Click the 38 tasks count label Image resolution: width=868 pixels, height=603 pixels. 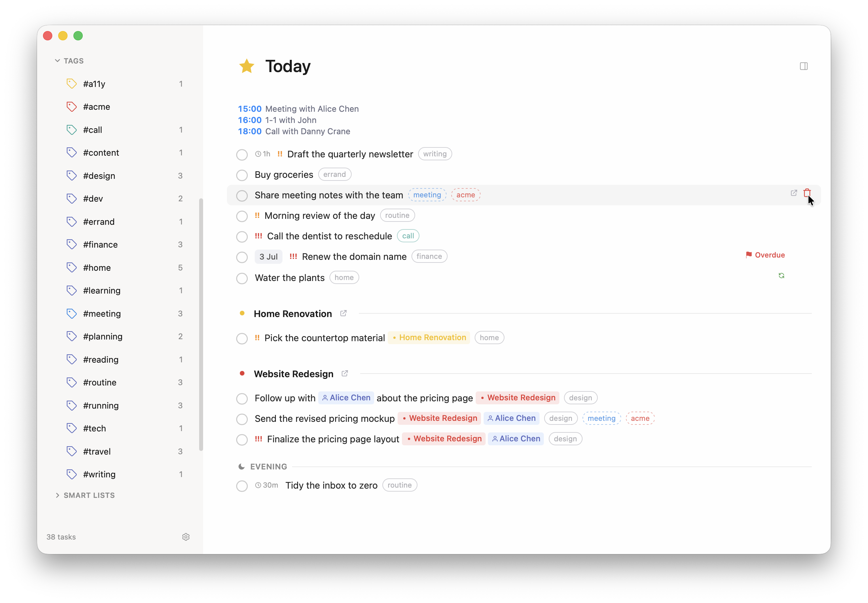[61, 537]
